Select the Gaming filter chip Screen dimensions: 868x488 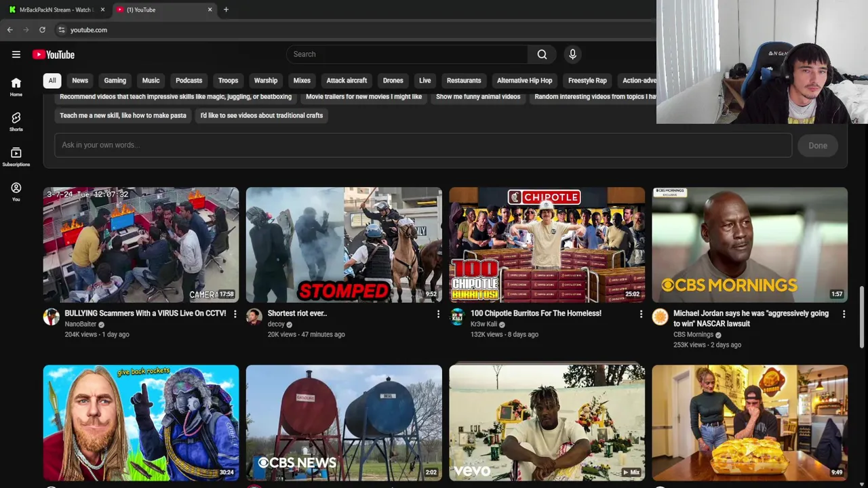115,81
